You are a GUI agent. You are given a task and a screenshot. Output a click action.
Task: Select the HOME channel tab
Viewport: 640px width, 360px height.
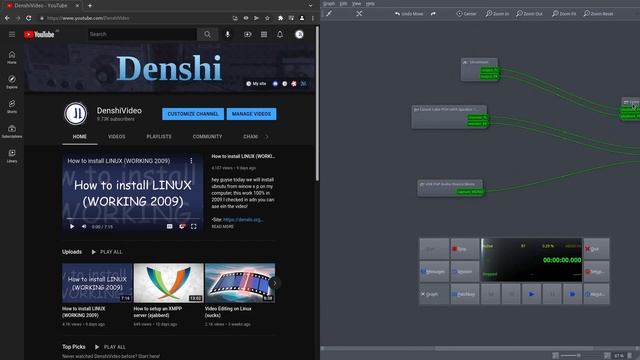[80, 136]
